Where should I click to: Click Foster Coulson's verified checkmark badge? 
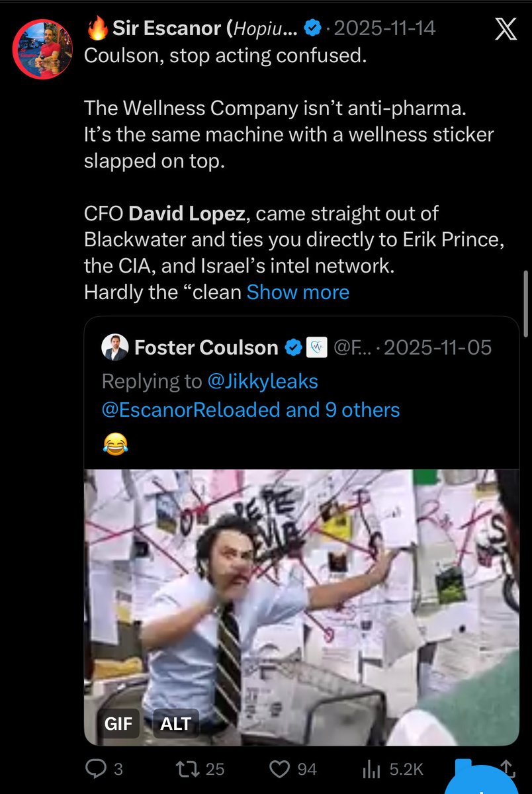coord(292,348)
